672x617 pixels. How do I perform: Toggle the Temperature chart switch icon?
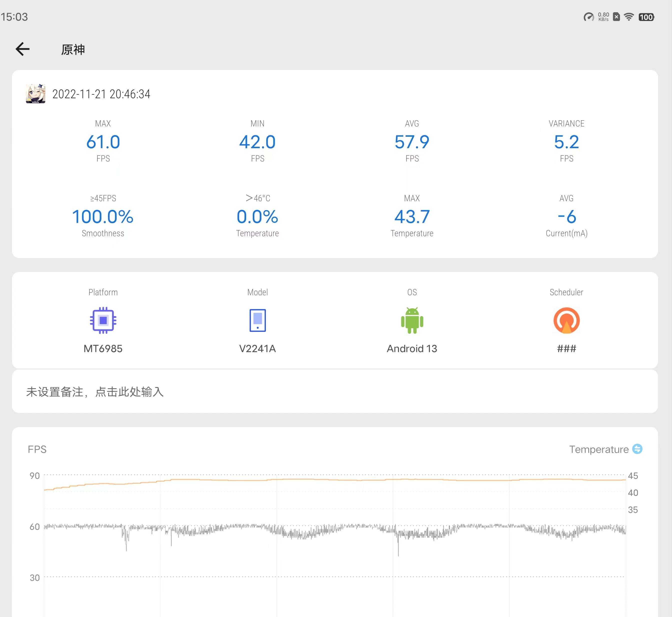click(x=637, y=449)
